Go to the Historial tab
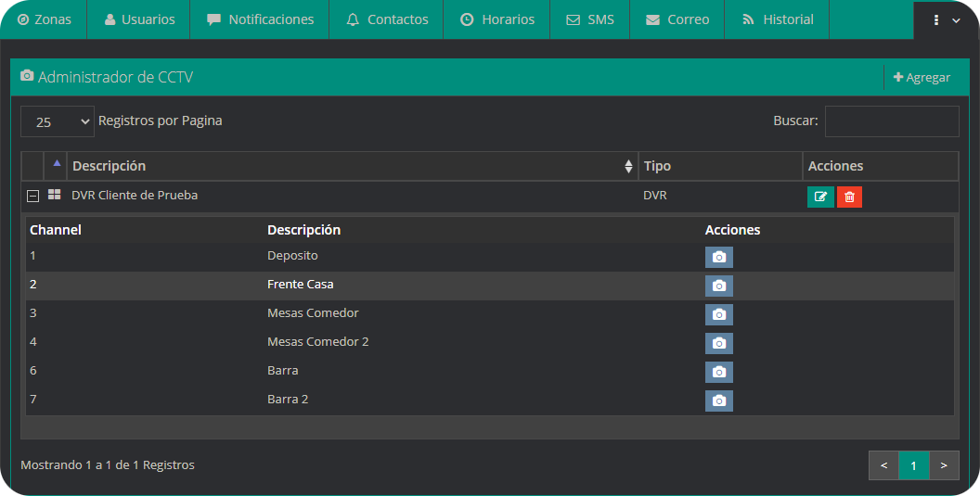 point(778,19)
